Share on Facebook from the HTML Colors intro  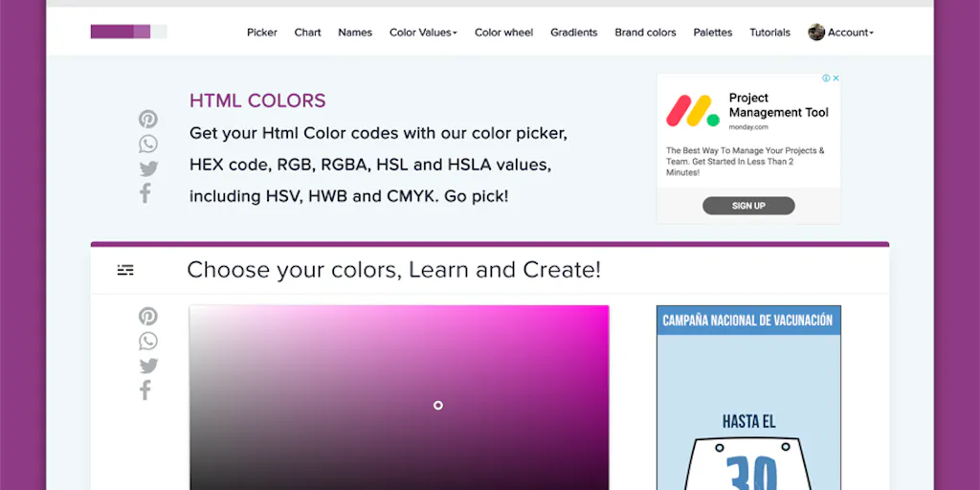145,193
